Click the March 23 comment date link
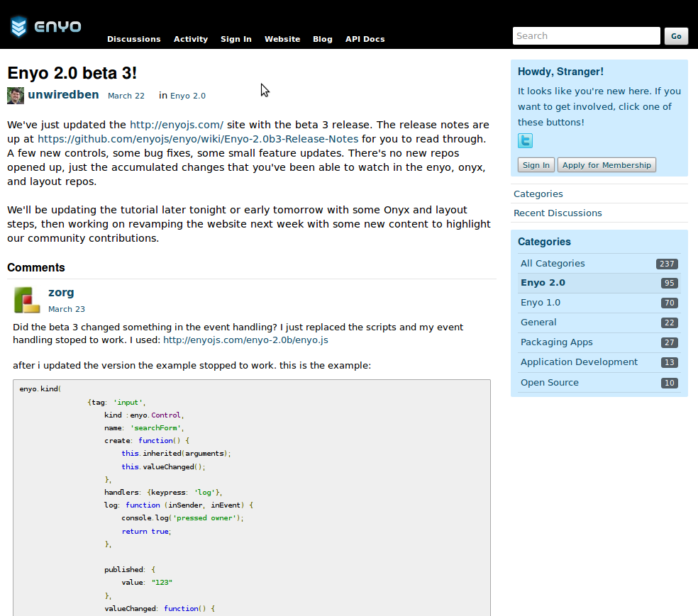 tap(67, 309)
